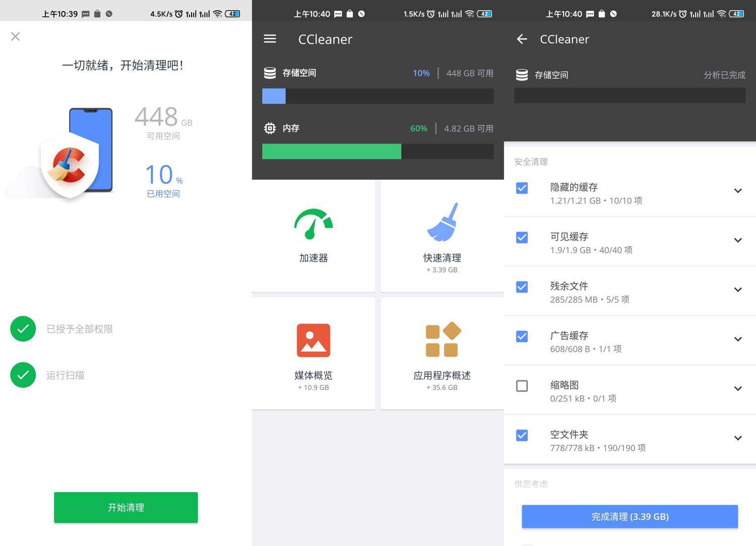
Task: Expand the 可见缓存 details chevron
Action: point(738,240)
